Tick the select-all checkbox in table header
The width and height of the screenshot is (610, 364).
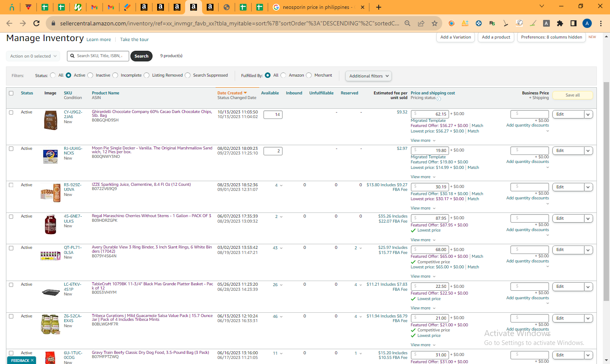11,93
